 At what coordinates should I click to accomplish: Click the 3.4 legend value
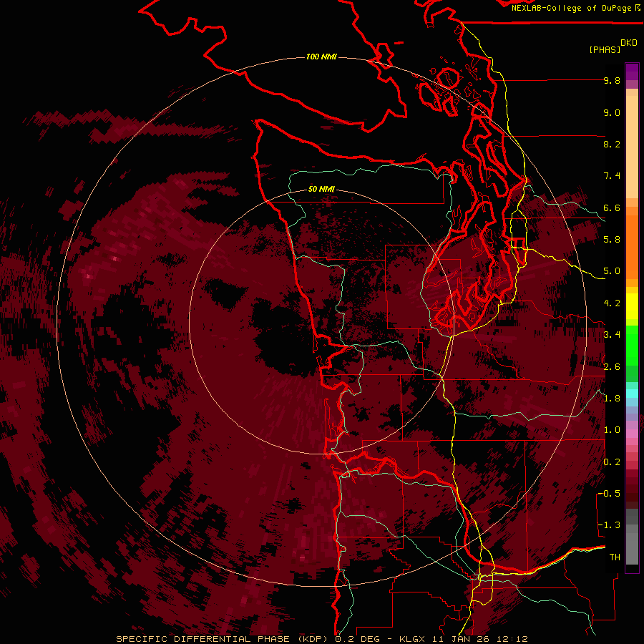(x=612, y=335)
